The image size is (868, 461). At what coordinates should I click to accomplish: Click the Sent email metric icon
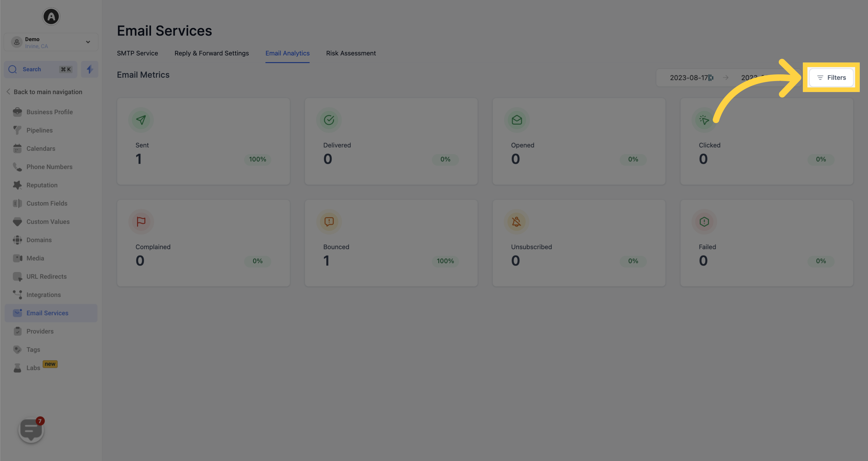pyautogui.click(x=141, y=119)
